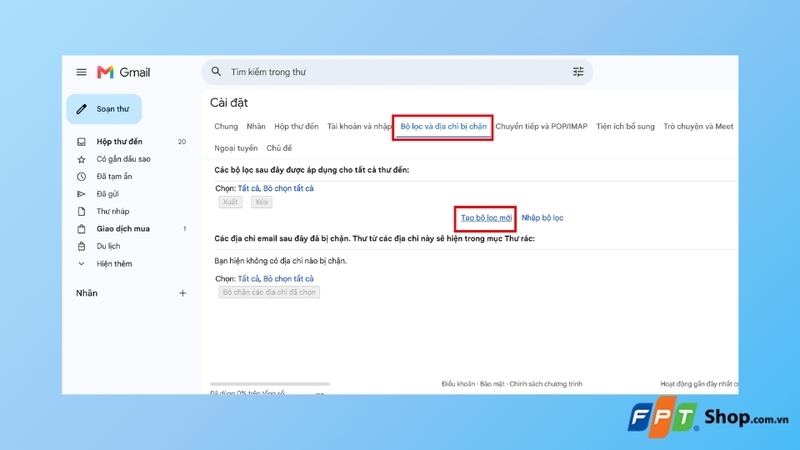
Task: Open Hộp thư đến in the sidebar
Action: pyautogui.click(x=119, y=142)
